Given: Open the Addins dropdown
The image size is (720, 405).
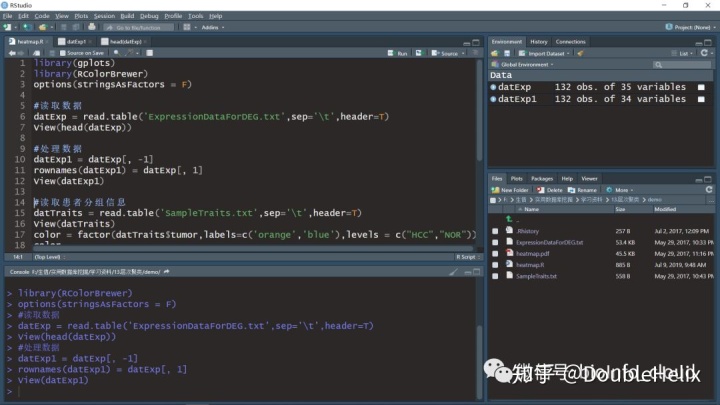Looking at the screenshot, I should pyautogui.click(x=213, y=28).
